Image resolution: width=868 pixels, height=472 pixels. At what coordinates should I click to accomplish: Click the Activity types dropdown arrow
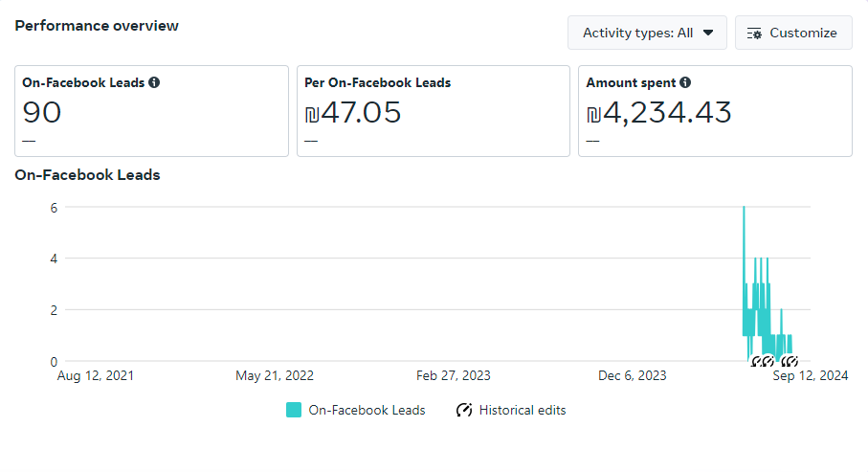(708, 33)
